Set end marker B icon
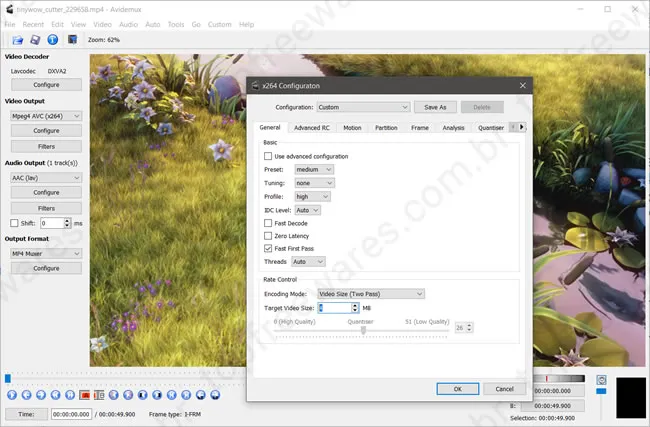The image size is (650, 427). 99,395
